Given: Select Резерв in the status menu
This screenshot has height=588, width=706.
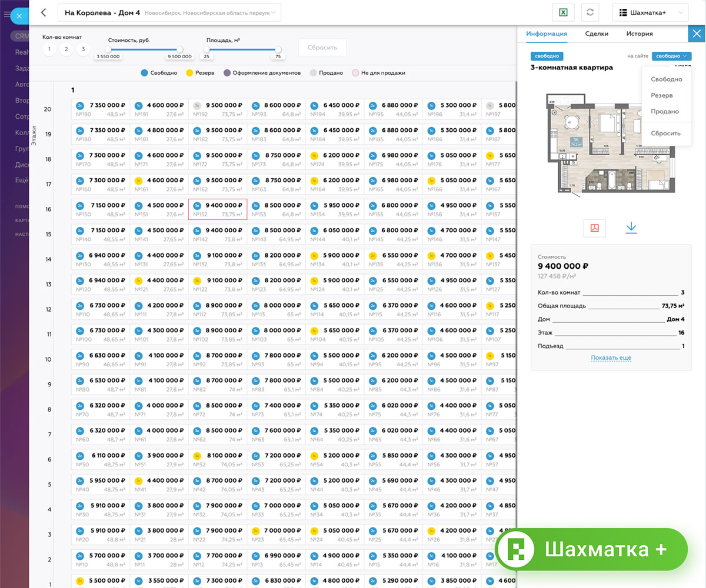Looking at the screenshot, I should tap(662, 95).
